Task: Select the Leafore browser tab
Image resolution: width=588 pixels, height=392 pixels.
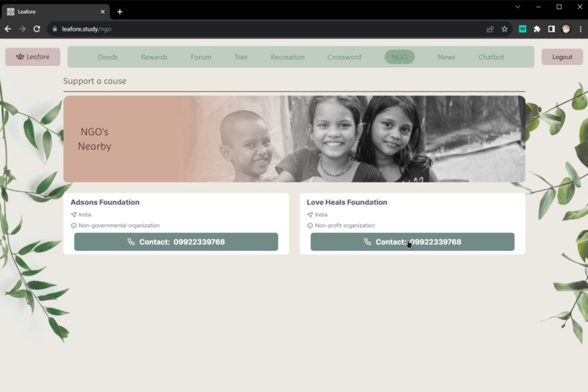Action: click(55, 12)
